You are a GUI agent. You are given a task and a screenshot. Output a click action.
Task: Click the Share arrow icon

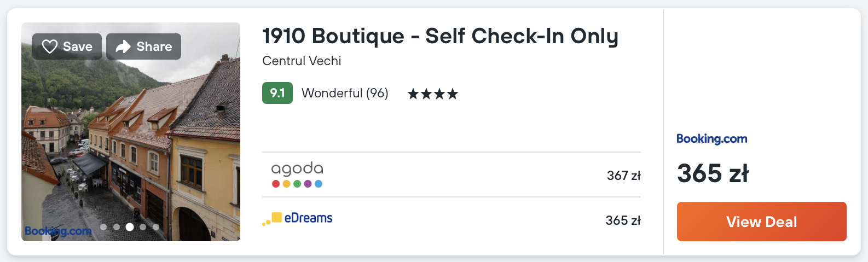coord(123,46)
